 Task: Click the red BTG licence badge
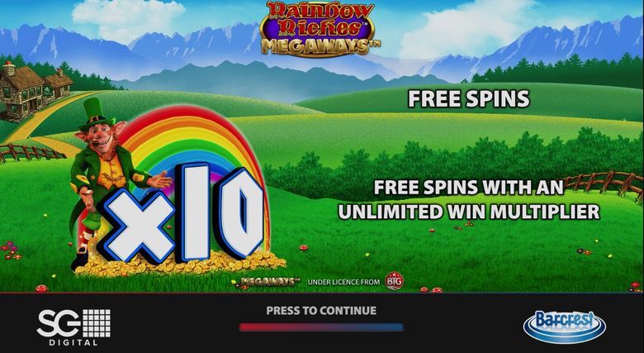pos(394,281)
